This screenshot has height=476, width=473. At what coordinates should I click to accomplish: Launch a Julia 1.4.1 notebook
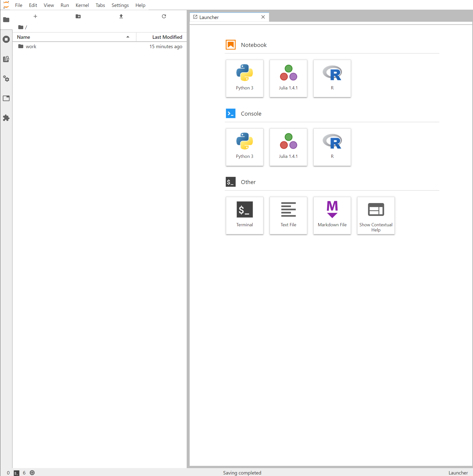point(288,78)
